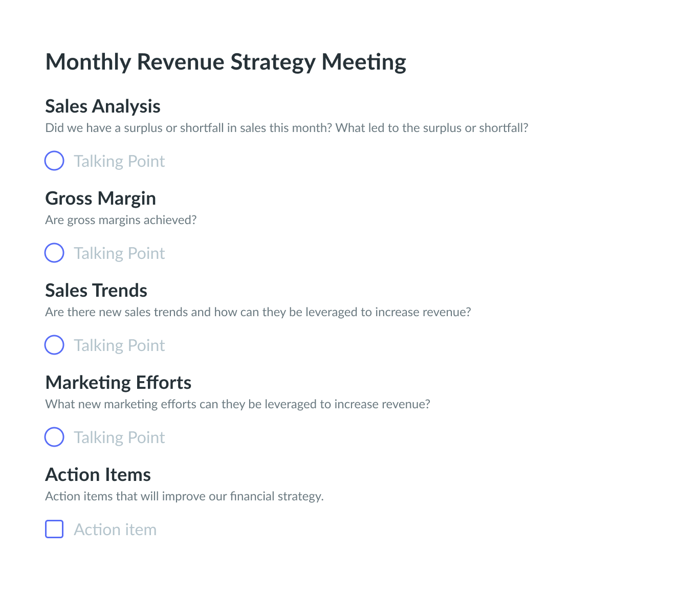
Task: Click Talking Point field under Sales Trends
Action: pyautogui.click(x=119, y=345)
